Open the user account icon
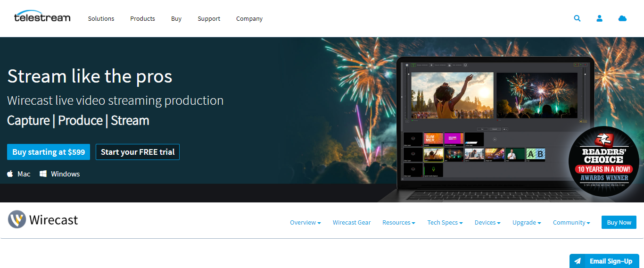The height and width of the screenshot is (268, 644). tap(600, 18)
